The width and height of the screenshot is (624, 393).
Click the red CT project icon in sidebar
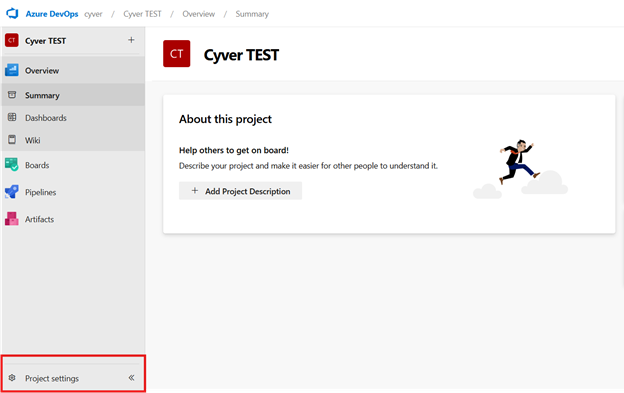click(x=12, y=40)
